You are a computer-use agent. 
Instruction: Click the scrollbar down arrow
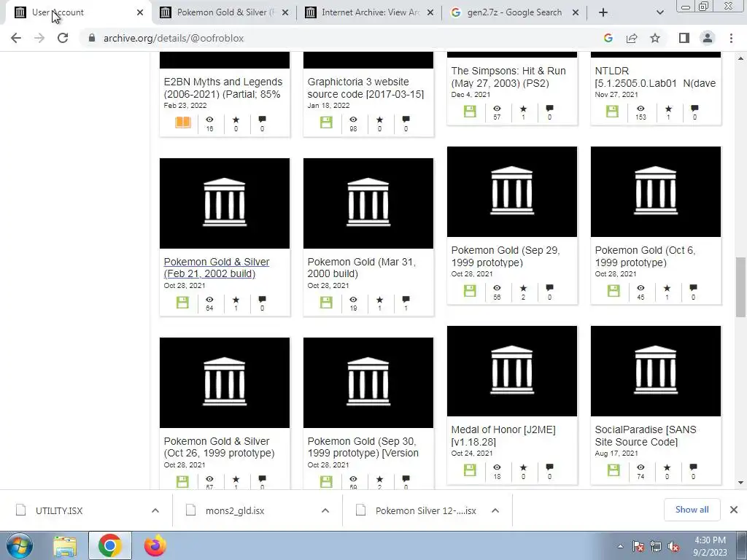point(740,483)
